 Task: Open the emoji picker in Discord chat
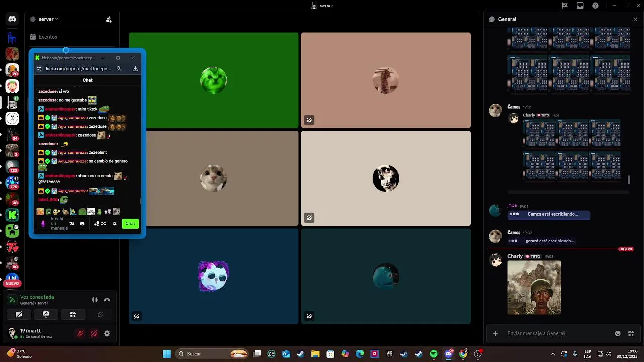click(x=618, y=333)
